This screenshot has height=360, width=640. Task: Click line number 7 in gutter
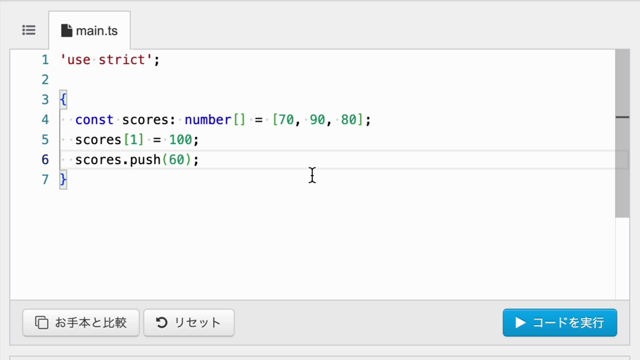click(45, 180)
